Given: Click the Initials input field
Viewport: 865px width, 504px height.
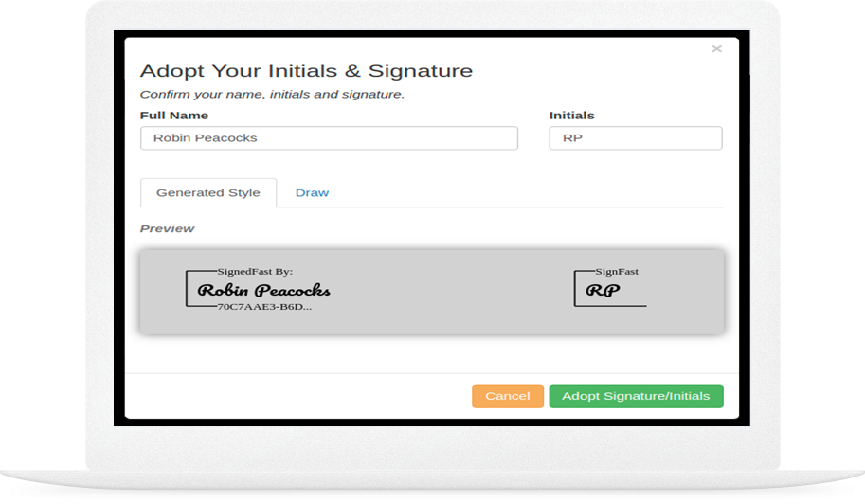Looking at the screenshot, I should pos(636,138).
